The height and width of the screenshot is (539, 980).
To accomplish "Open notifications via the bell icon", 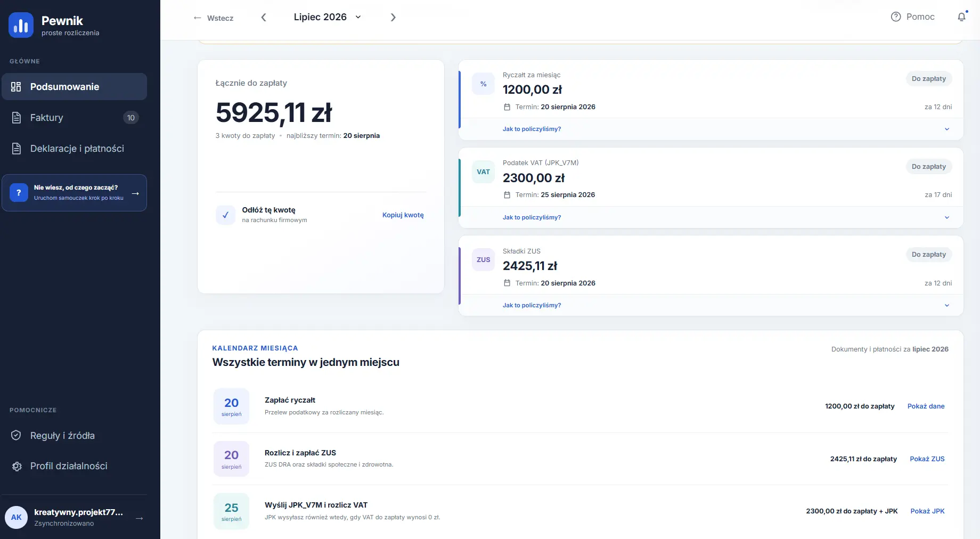I will point(961,17).
